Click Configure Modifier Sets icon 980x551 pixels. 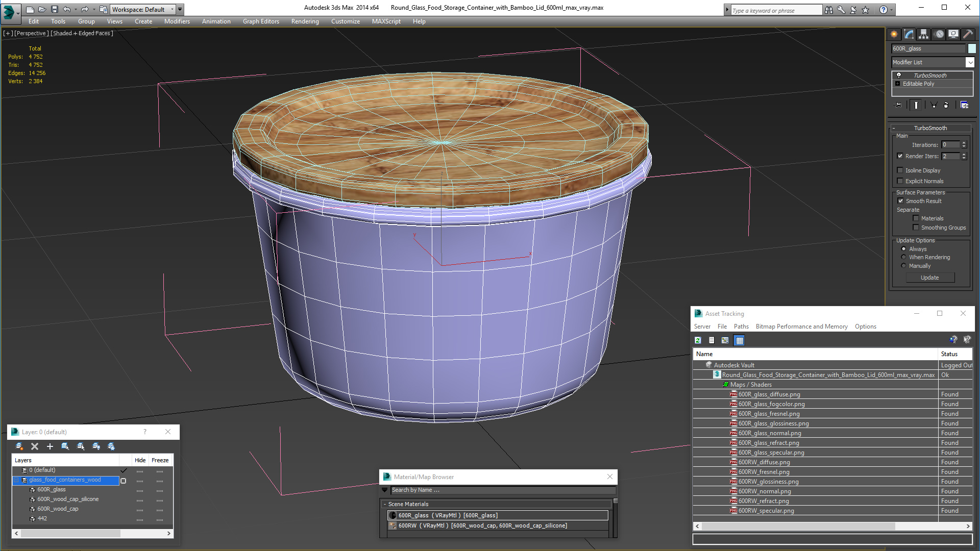964,105
